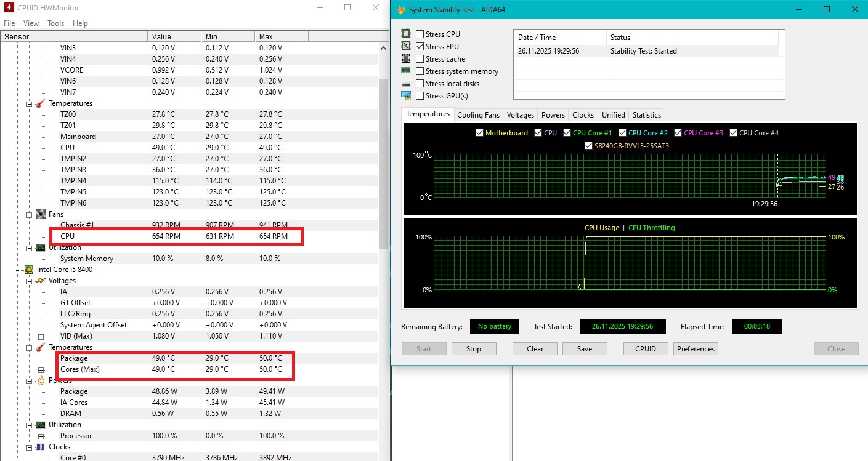Image resolution: width=868 pixels, height=461 pixels.
Task: Switch to the Voltages tab in AIDA64
Action: click(521, 115)
